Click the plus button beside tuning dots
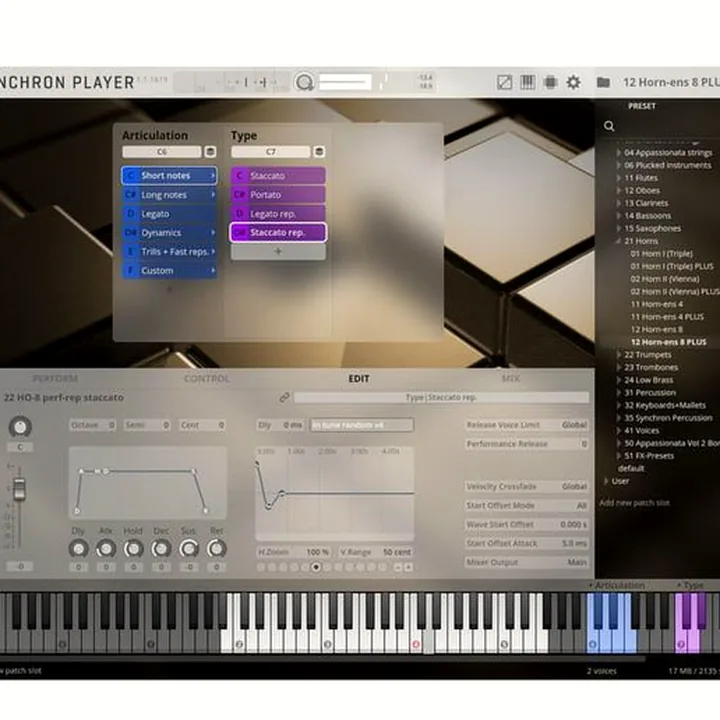The image size is (720, 720). (x=408, y=568)
